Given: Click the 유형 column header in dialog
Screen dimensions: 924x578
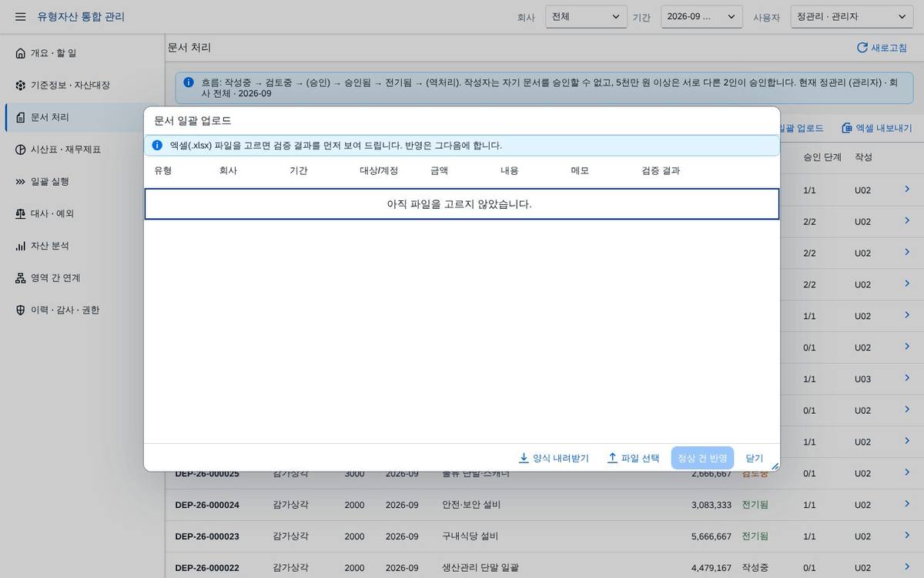Looking at the screenshot, I should (162, 170).
